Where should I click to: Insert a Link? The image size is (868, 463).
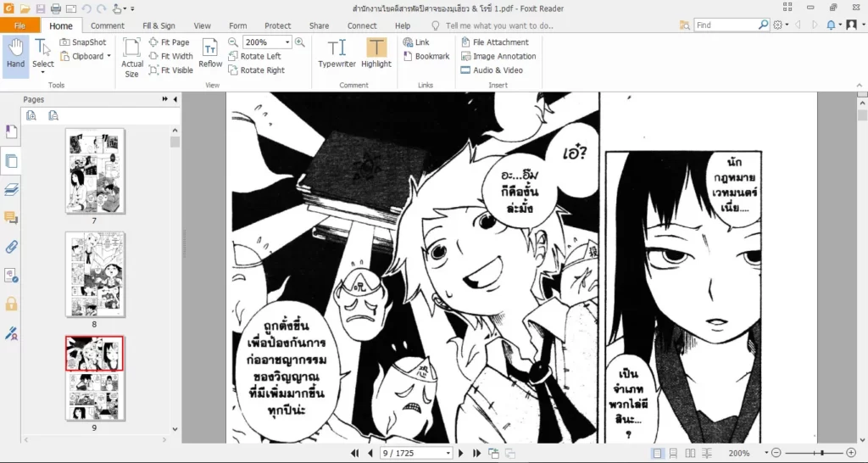415,42
